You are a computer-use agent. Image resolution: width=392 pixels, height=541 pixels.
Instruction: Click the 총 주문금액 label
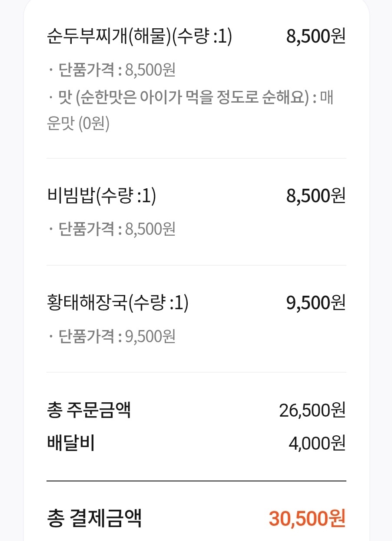pos(89,410)
